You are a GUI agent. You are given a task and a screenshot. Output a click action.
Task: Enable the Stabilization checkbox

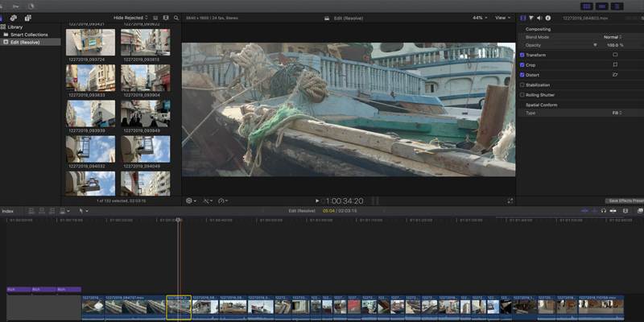pyautogui.click(x=522, y=85)
